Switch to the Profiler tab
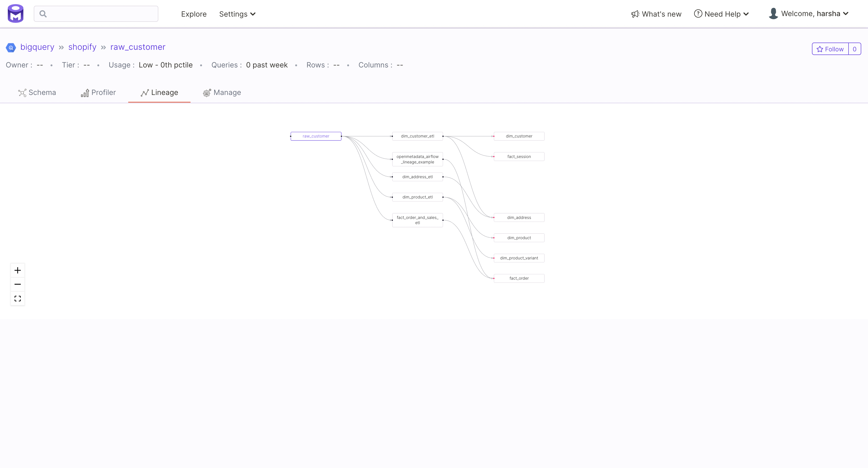 point(98,93)
